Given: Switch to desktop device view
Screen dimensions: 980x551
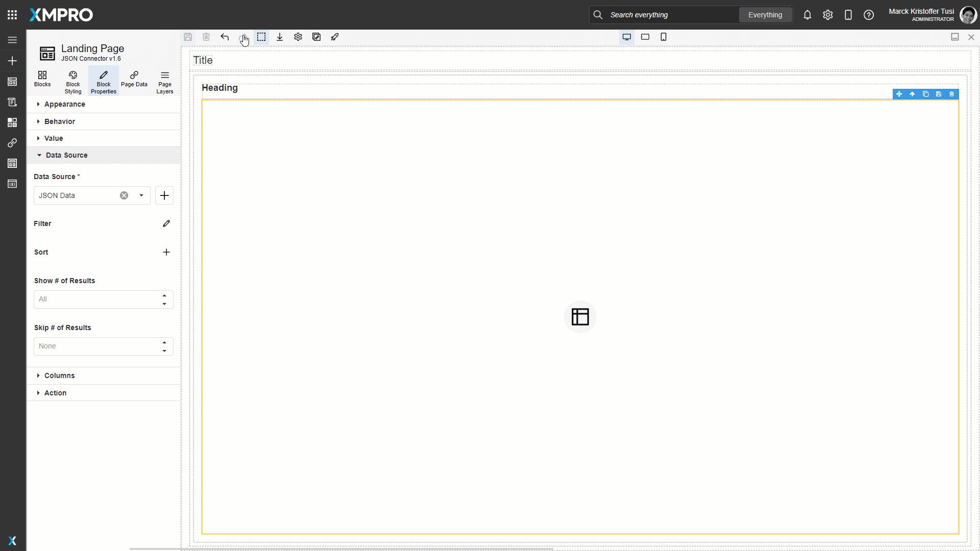Looking at the screenshot, I should tap(627, 37).
